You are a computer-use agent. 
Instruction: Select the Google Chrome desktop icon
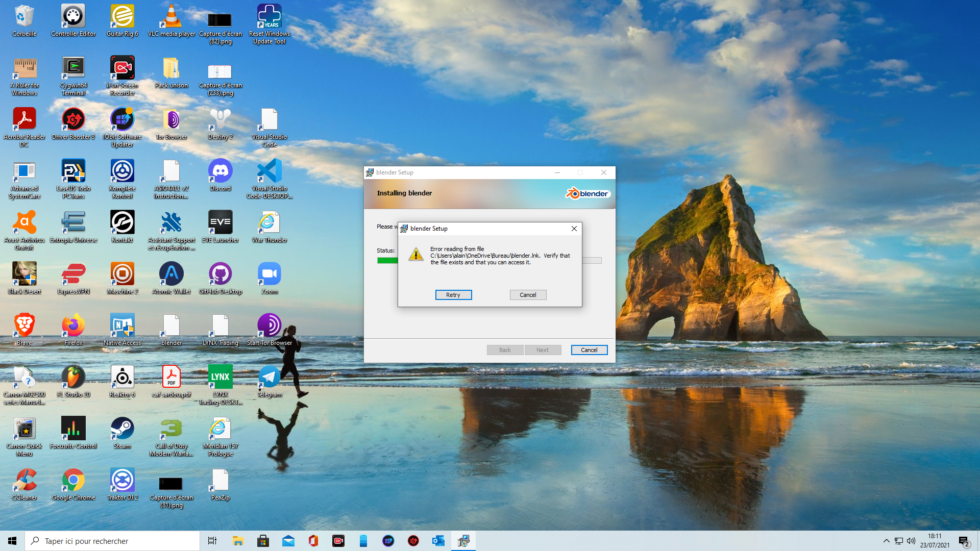pyautogui.click(x=73, y=485)
